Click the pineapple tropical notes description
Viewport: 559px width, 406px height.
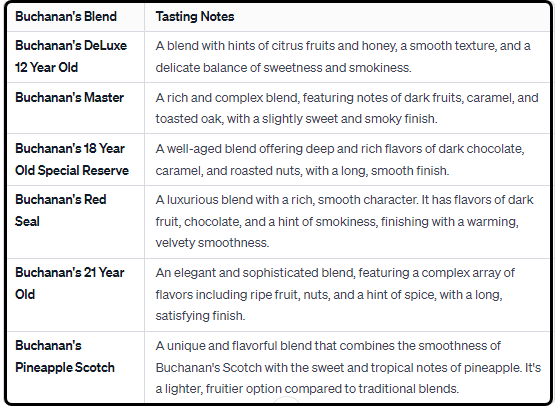348,367
